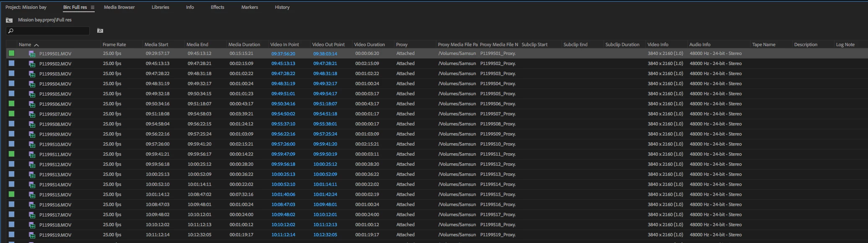
Task: Click clip icon for P1199506.MOV
Action: [32, 104]
